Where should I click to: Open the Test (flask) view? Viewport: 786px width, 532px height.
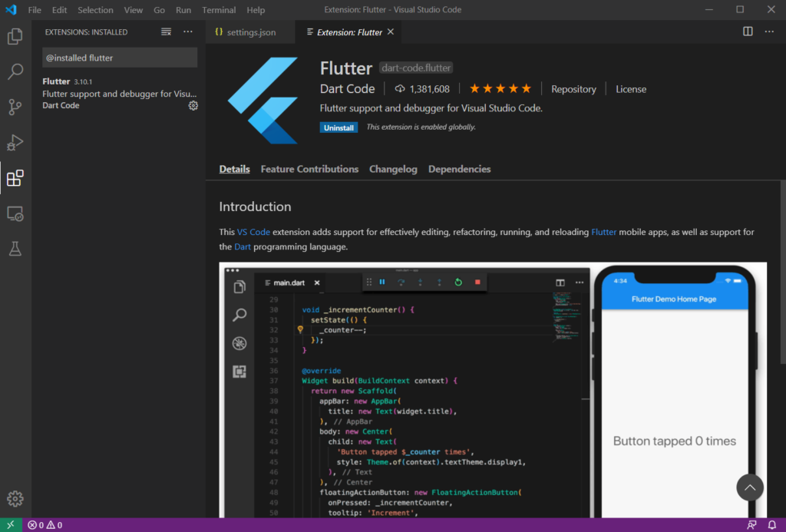(x=15, y=249)
